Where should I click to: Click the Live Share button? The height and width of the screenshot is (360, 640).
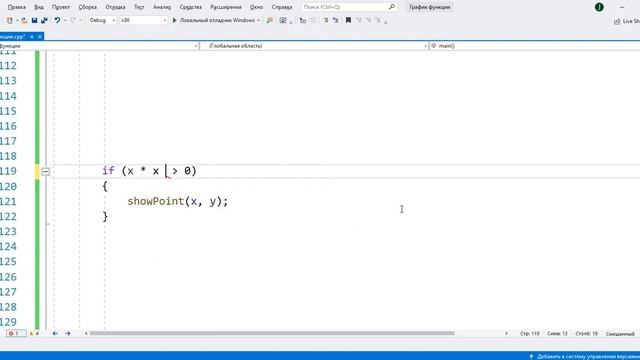(x=627, y=21)
